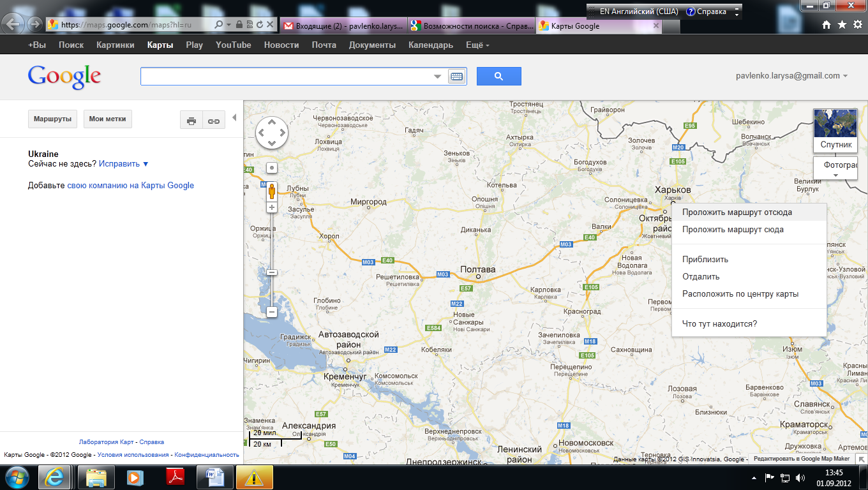
Task: Open the address bar search dropdown arrow
Action: coord(228,25)
